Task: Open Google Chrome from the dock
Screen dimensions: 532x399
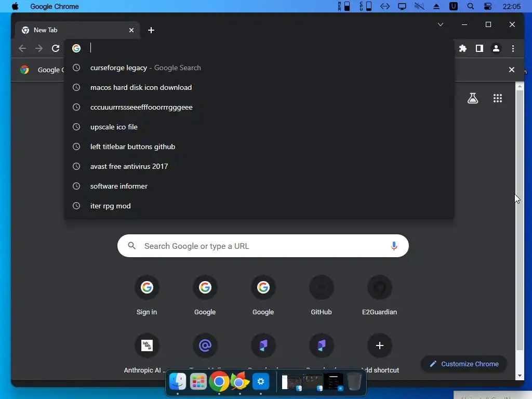Action: pyautogui.click(x=219, y=382)
